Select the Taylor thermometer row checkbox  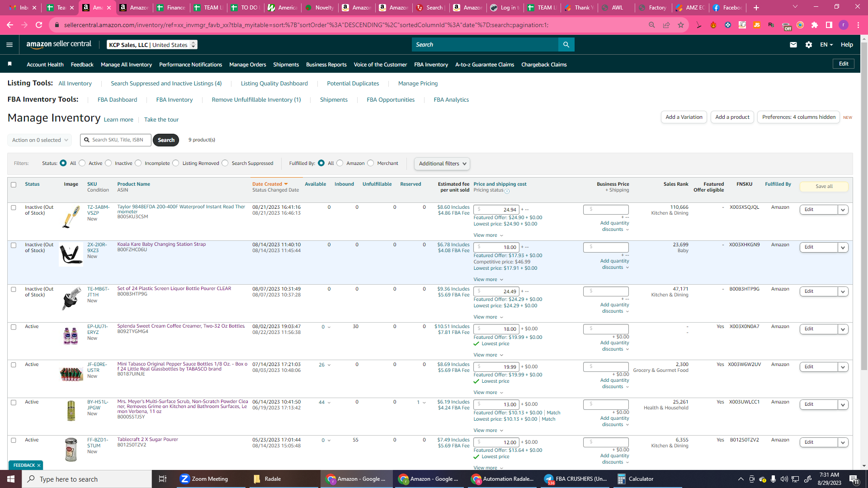point(14,208)
